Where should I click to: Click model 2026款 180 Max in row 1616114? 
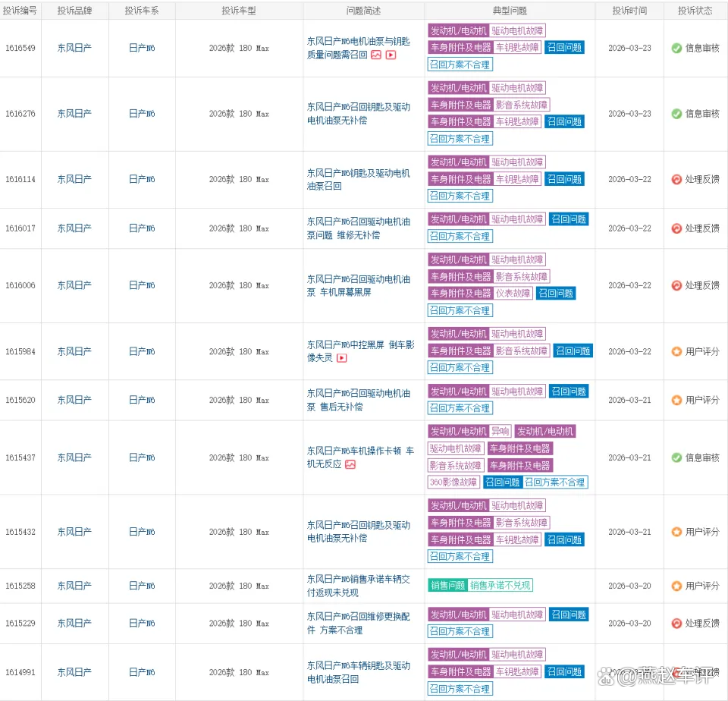[239, 179]
